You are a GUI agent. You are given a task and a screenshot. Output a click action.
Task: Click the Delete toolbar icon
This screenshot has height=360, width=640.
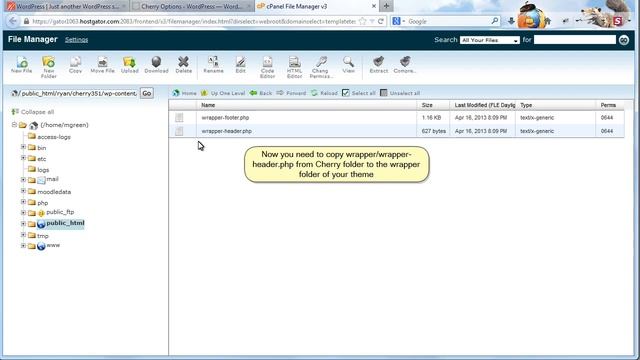click(184, 65)
